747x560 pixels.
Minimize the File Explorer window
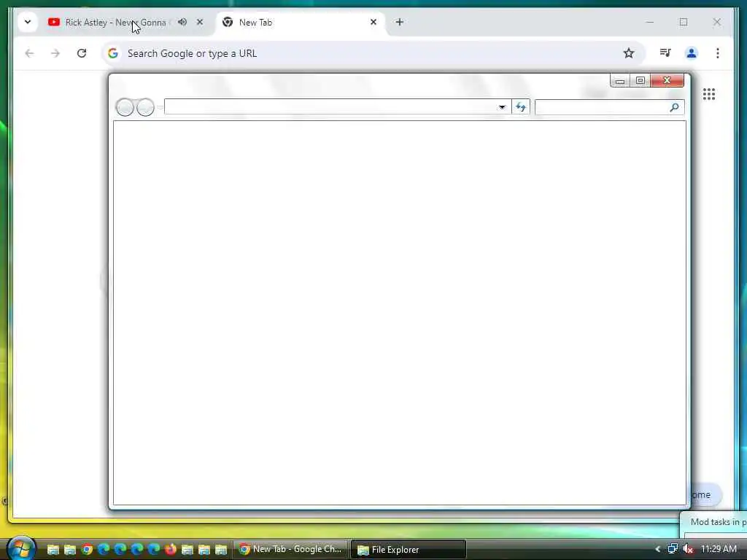pyautogui.click(x=620, y=80)
